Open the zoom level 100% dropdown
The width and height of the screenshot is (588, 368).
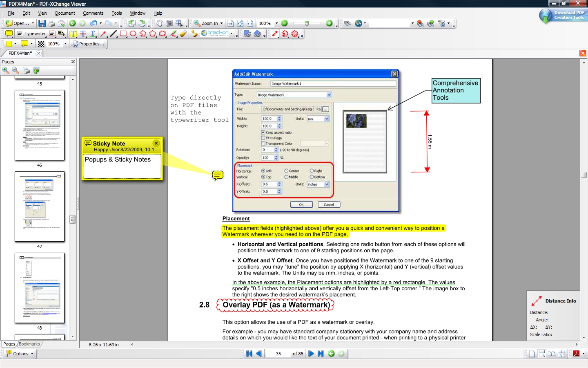(276, 23)
